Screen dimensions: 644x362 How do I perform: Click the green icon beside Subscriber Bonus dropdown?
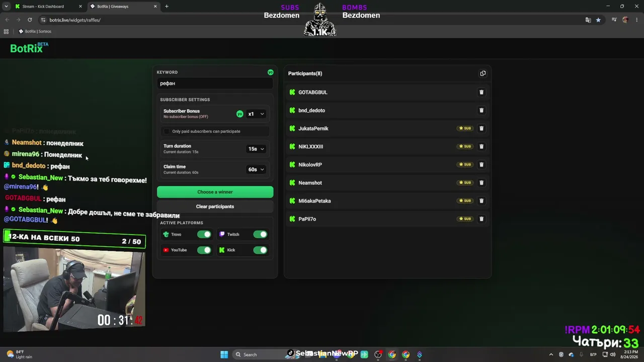[240, 114]
